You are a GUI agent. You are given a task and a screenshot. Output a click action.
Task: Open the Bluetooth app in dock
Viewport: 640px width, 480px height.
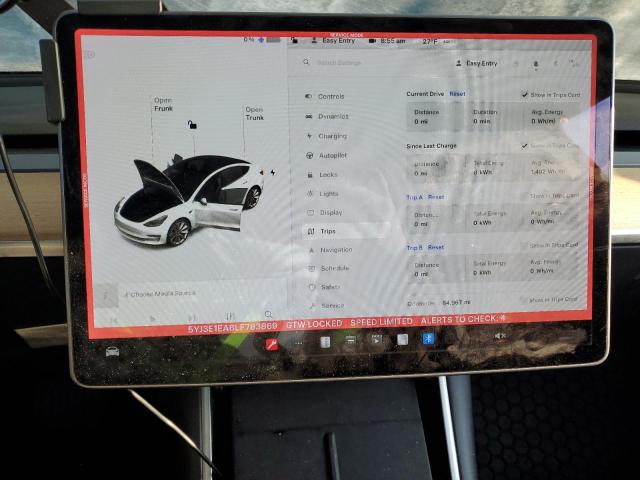tap(428, 338)
